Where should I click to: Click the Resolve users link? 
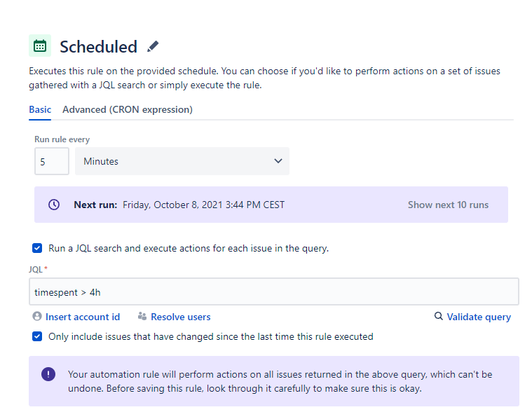click(x=180, y=317)
